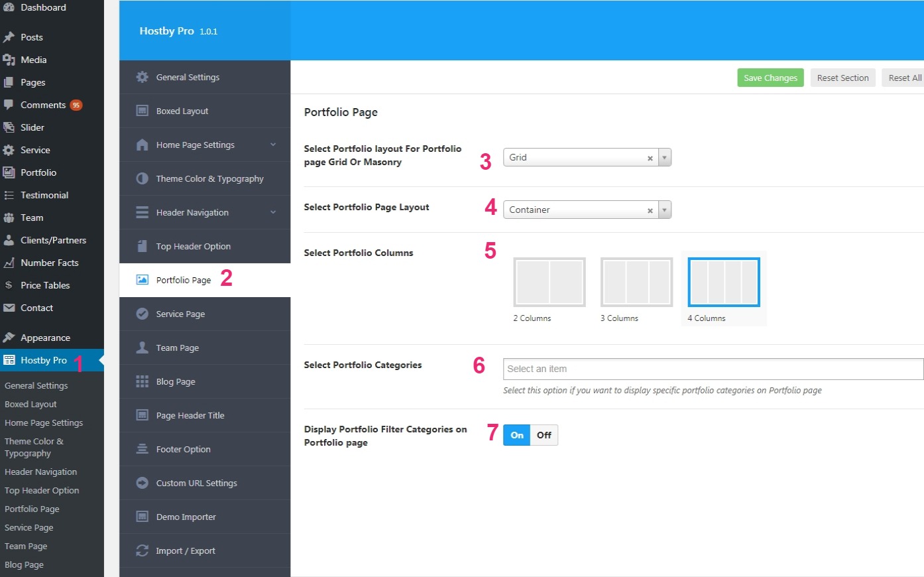Select the 3 Columns portfolio layout
924x577 pixels.
click(x=636, y=282)
